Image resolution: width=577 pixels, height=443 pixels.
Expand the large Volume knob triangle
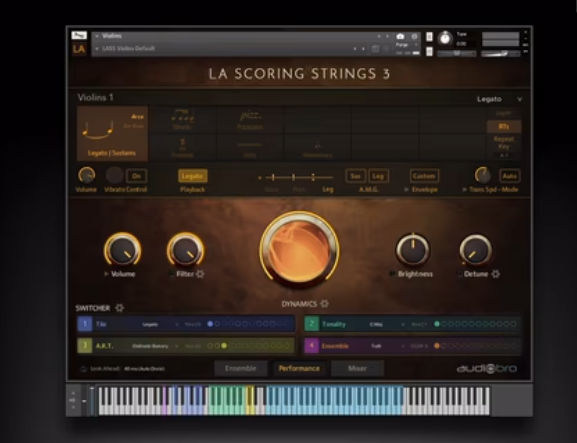(106, 274)
